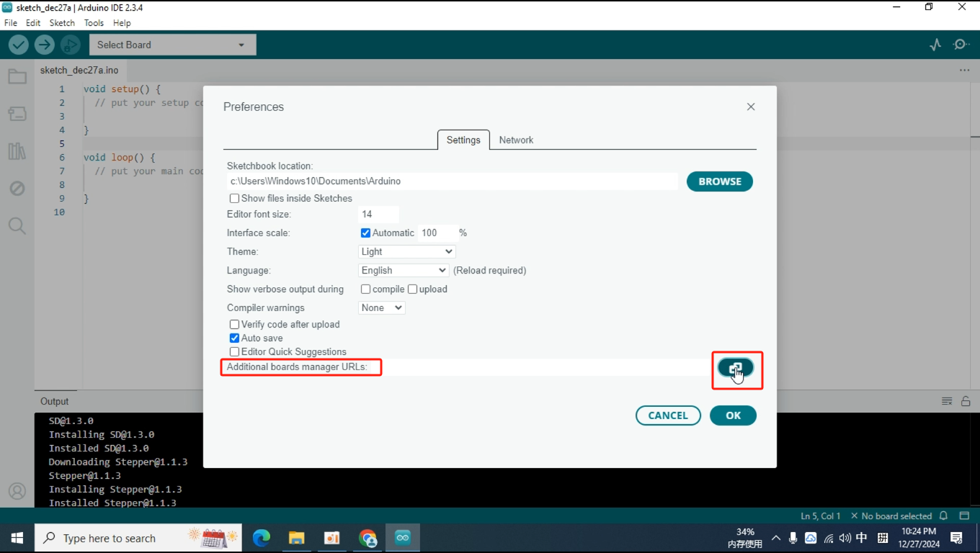980x553 pixels.
Task: Click the additional boards URLs edit icon
Action: point(736,368)
